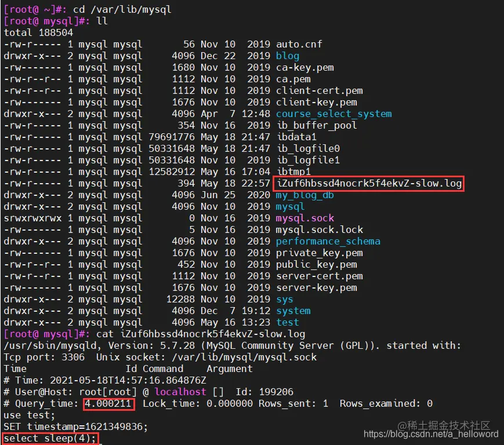
Task: Click the 'Argument' column header
Action: (x=230, y=369)
